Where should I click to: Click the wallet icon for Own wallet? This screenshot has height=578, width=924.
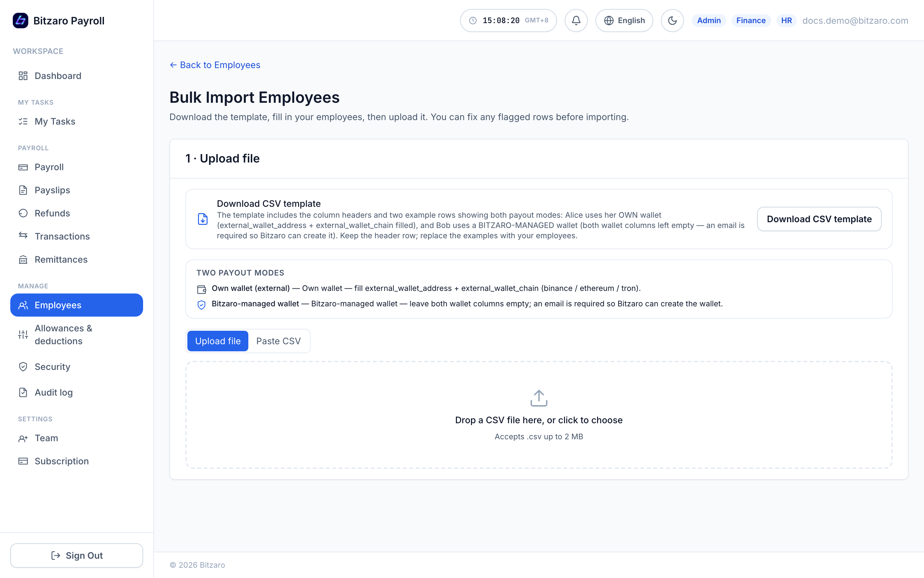click(201, 289)
